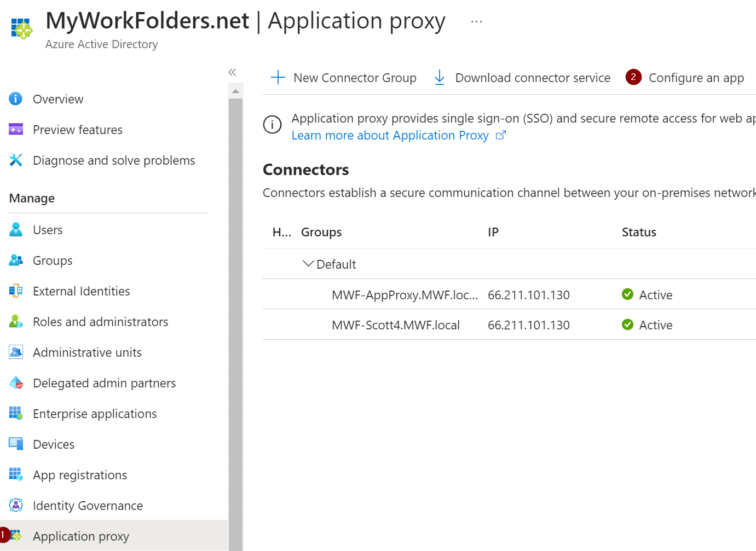The height and width of the screenshot is (551, 756).
Task: Click the Devices icon in sidebar
Action: 16,444
